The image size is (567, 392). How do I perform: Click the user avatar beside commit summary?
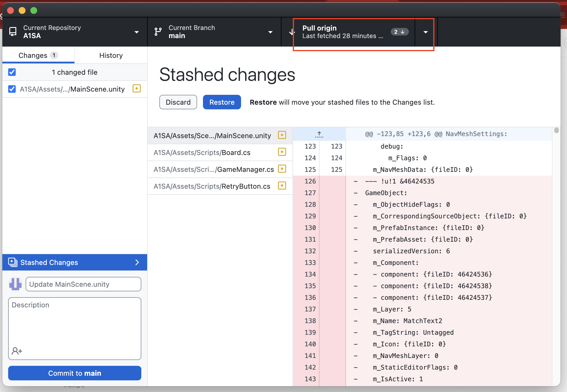(x=15, y=284)
